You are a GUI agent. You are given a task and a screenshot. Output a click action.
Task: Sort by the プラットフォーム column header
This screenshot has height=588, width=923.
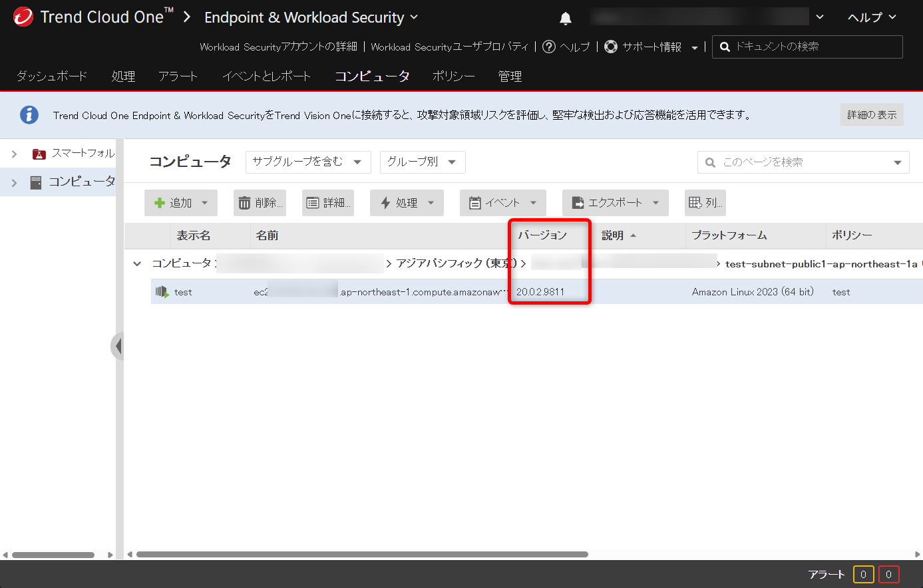click(x=729, y=235)
